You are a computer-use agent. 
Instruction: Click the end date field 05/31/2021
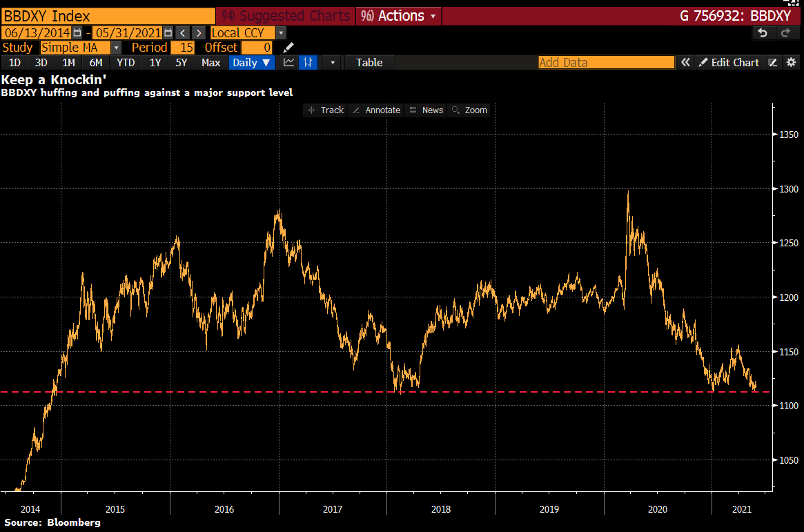128,33
